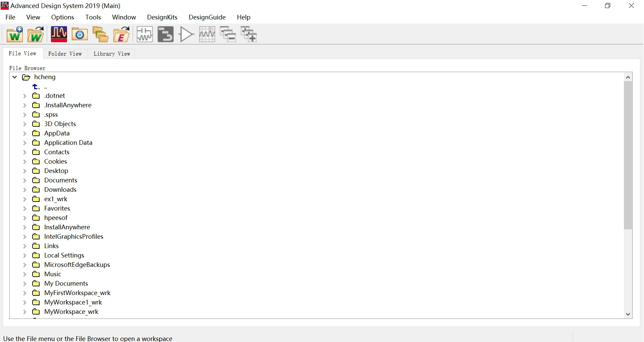Switch to the Library View tab
Viewport: 644px width, 342px height.
pyautogui.click(x=112, y=54)
